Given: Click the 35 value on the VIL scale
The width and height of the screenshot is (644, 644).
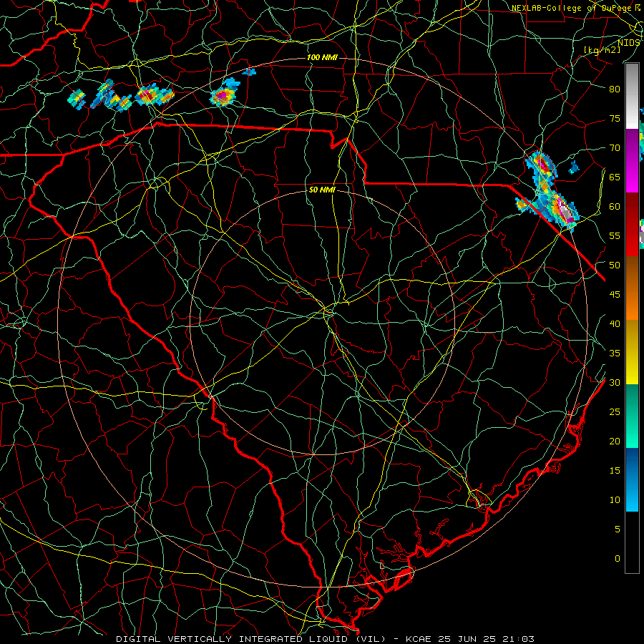Looking at the screenshot, I should [615, 353].
